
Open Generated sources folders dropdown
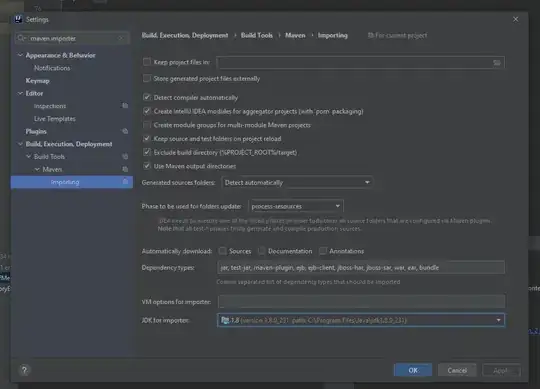[x=297, y=182]
